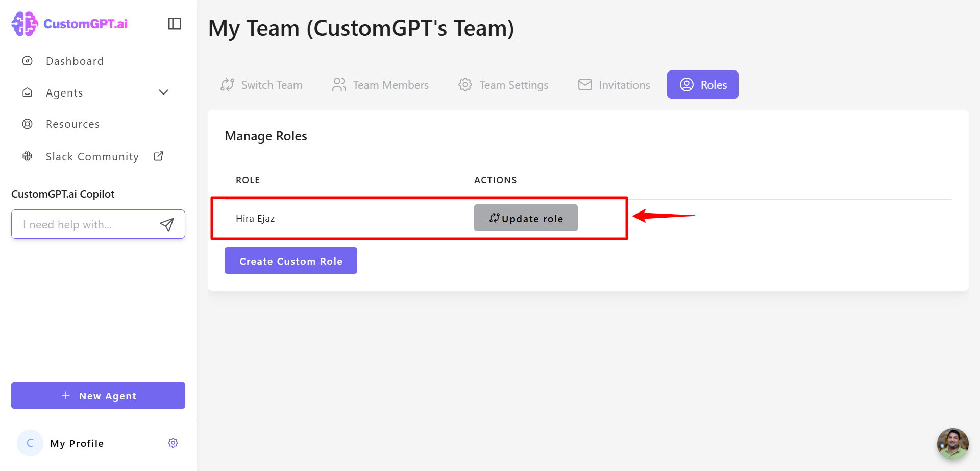Open the Team Settings tab
980x471 pixels.
point(503,85)
